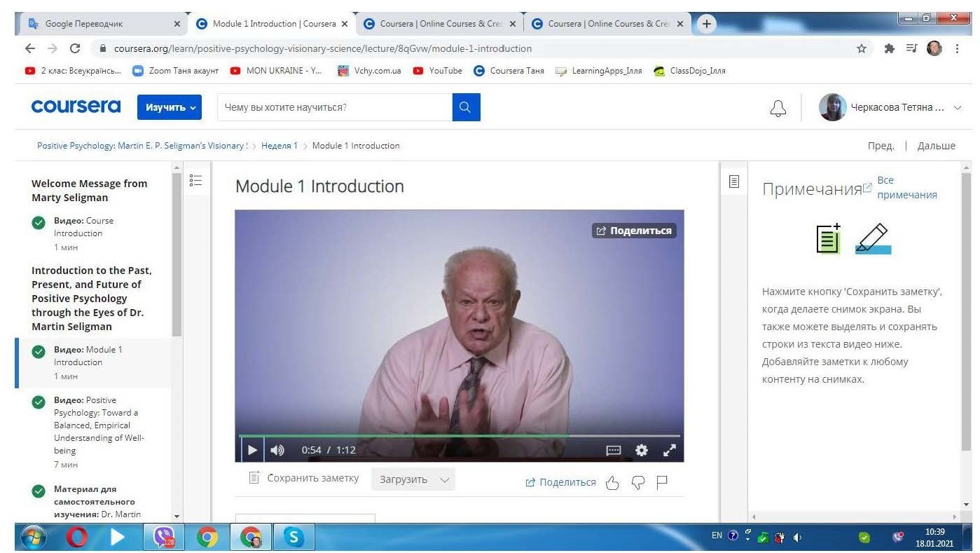The height and width of the screenshot is (553, 980).
Task: Click the add note icon in Примечания panel
Action: [829, 238]
